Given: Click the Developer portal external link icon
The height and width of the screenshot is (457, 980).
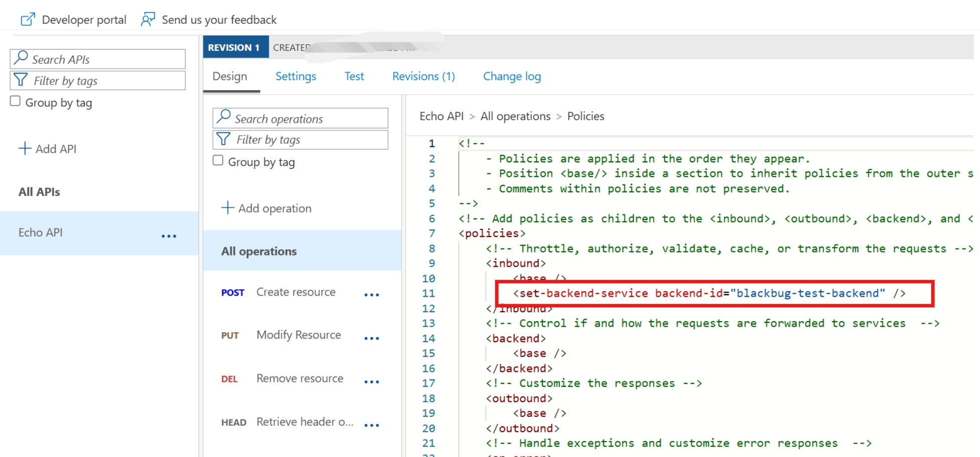Looking at the screenshot, I should 28,20.
